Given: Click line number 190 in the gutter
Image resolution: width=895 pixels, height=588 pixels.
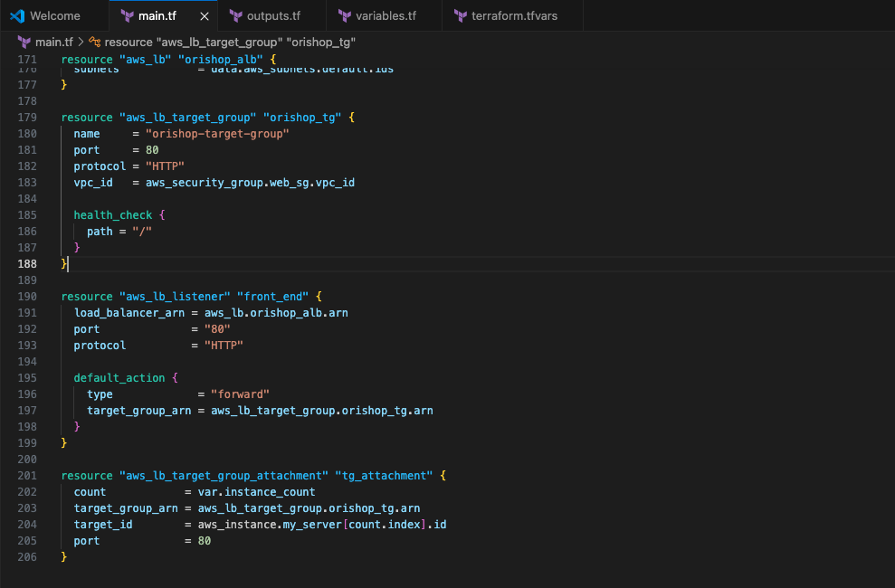Looking at the screenshot, I should click(29, 297).
